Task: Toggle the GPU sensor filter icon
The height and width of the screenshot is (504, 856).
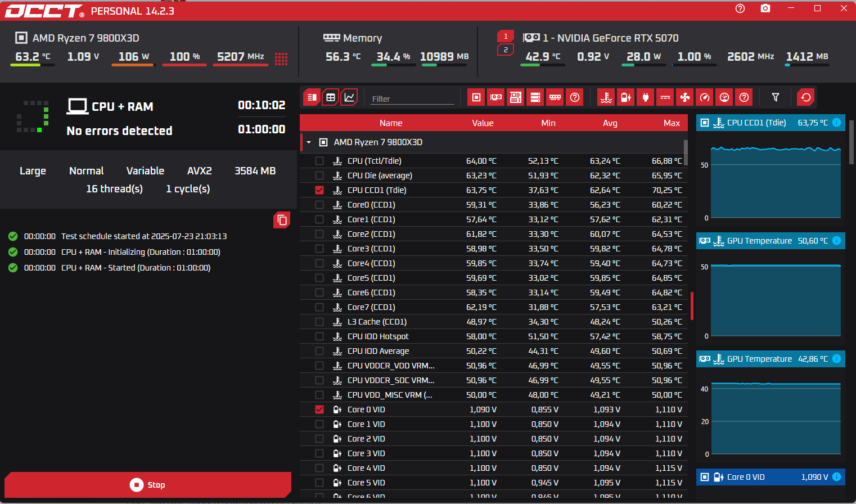Action: (x=496, y=97)
